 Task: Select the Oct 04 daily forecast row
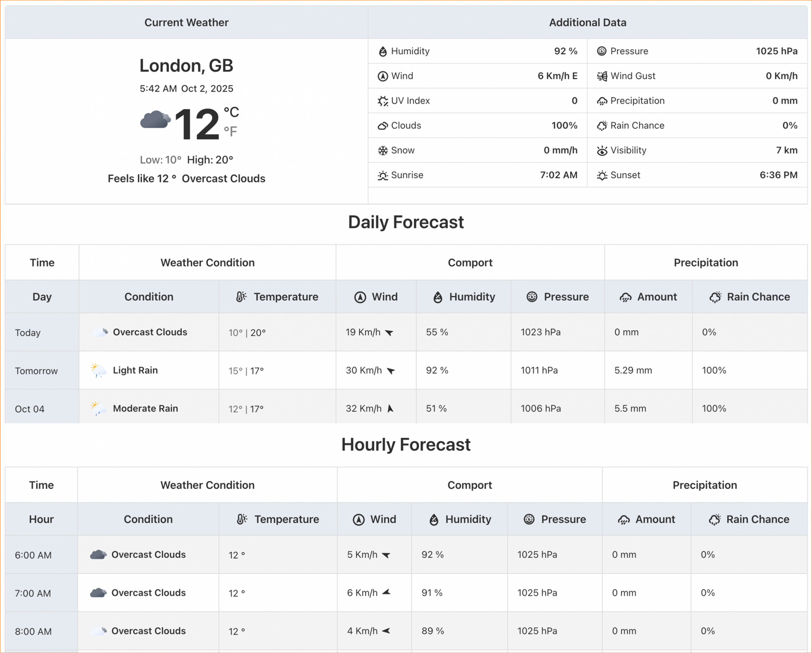(29, 409)
